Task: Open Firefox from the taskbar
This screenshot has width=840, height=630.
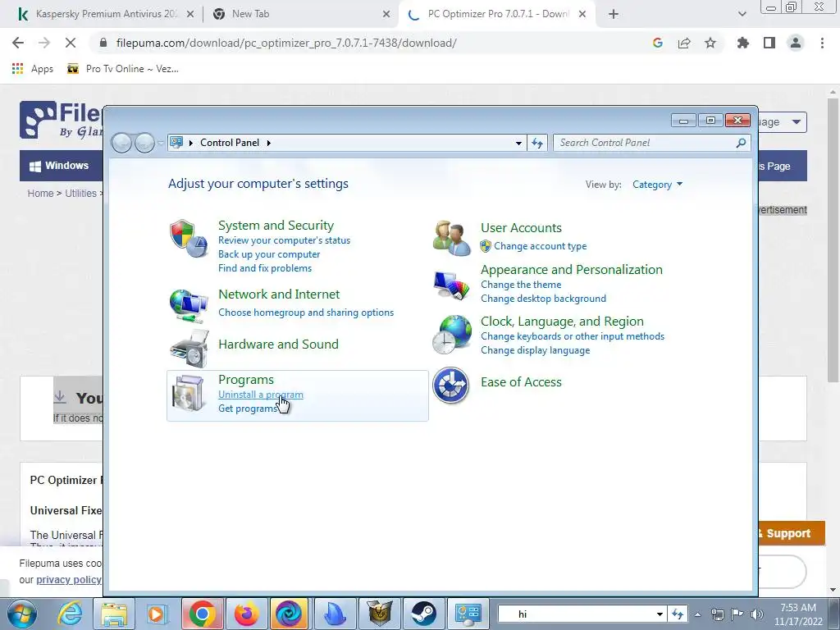Action: pyautogui.click(x=246, y=614)
